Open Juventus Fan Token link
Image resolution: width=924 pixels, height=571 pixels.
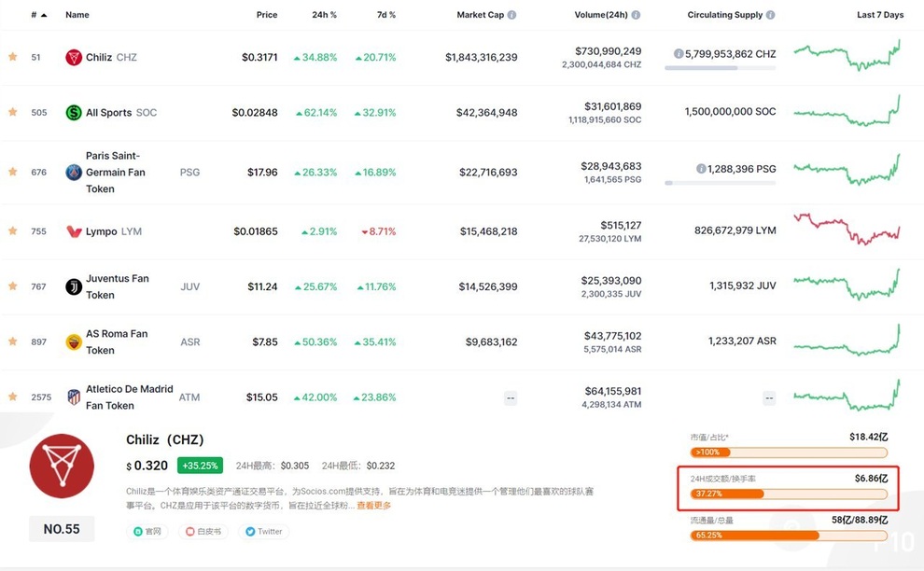click(118, 286)
